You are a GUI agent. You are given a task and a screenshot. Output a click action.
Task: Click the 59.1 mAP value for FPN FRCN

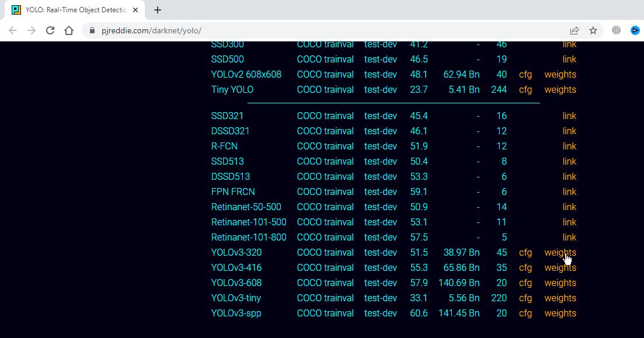point(419,192)
